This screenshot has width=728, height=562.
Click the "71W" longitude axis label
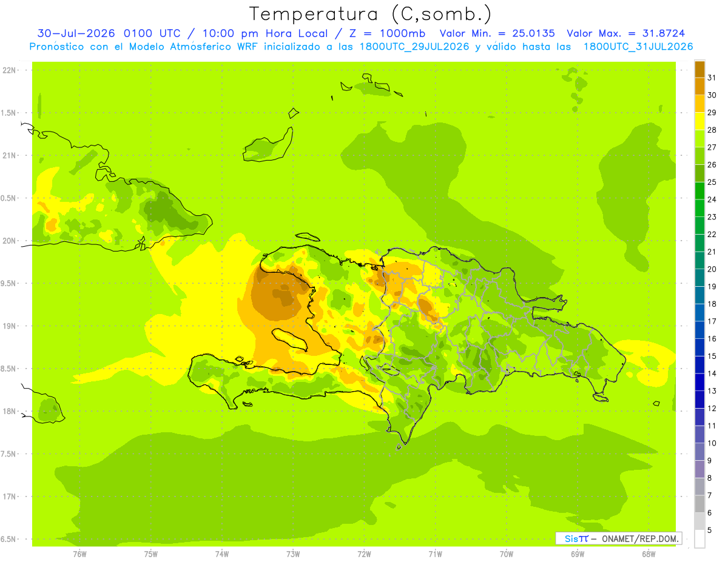click(x=435, y=554)
